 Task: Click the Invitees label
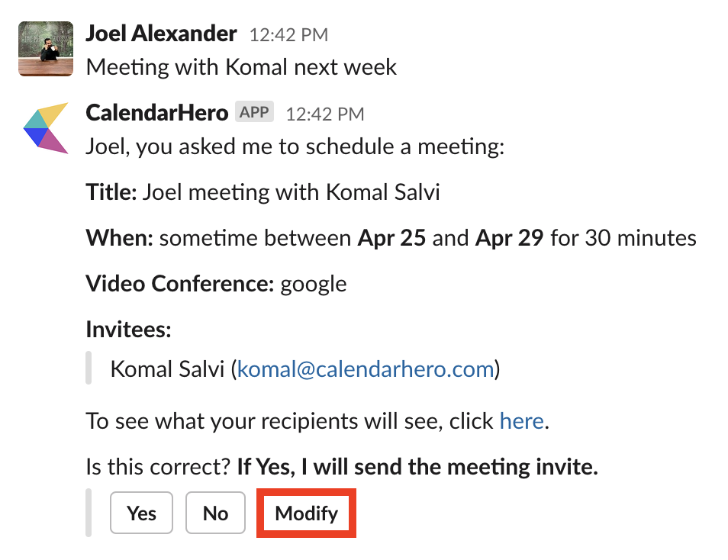128,329
